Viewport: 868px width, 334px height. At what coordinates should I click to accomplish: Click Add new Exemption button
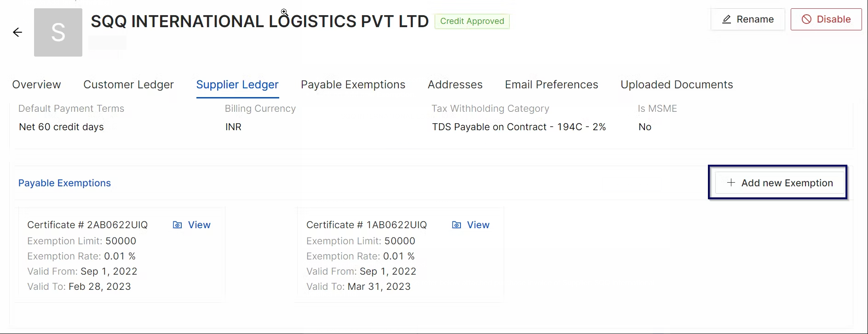780,183
